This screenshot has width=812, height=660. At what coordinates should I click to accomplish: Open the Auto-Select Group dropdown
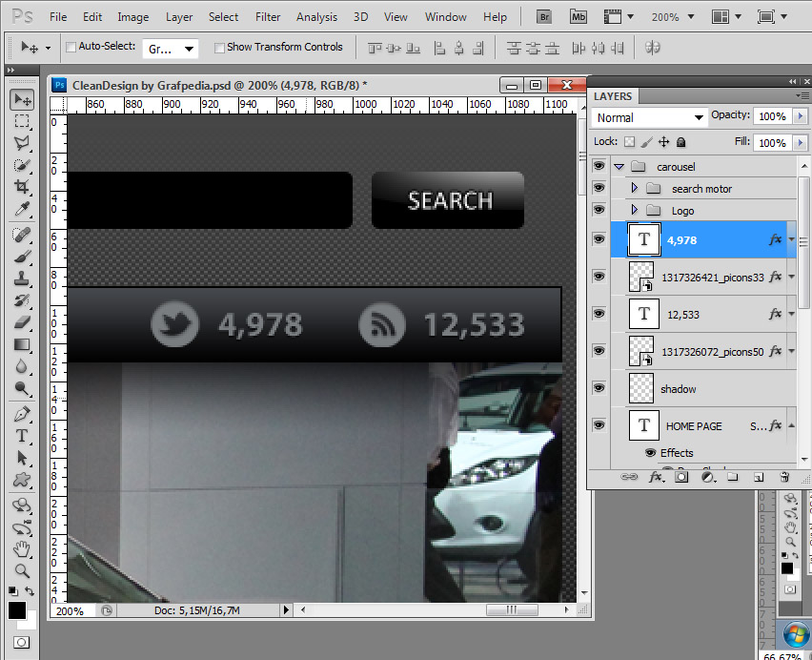pyautogui.click(x=170, y=49)
